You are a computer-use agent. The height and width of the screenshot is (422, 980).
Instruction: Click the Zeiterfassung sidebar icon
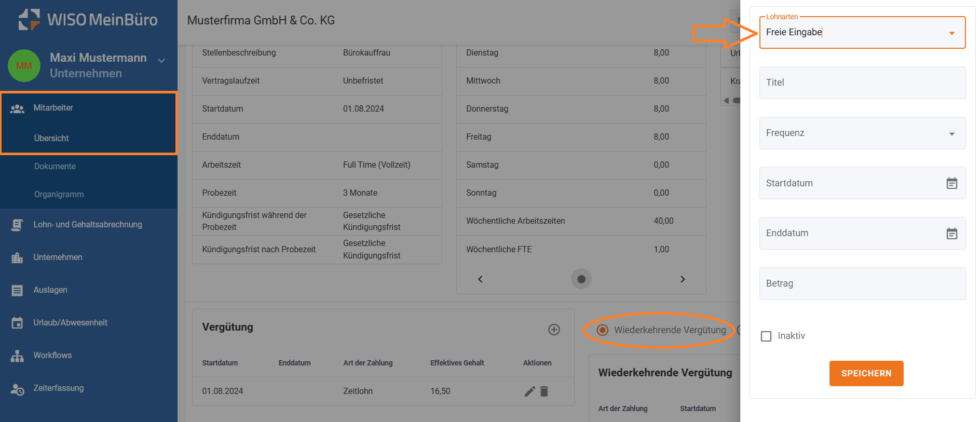17,389
